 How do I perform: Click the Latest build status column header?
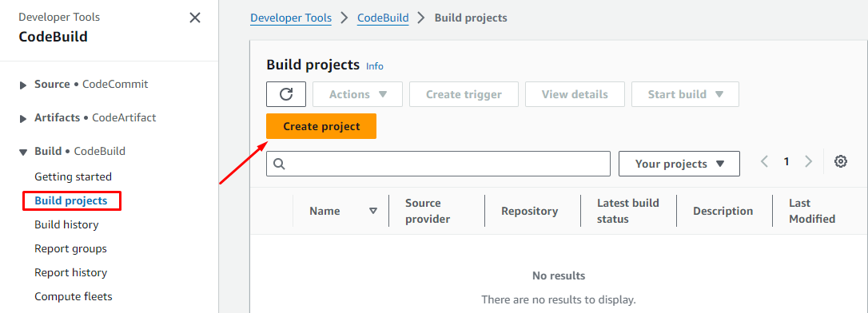pyautogui.click(x=628, y=211)
